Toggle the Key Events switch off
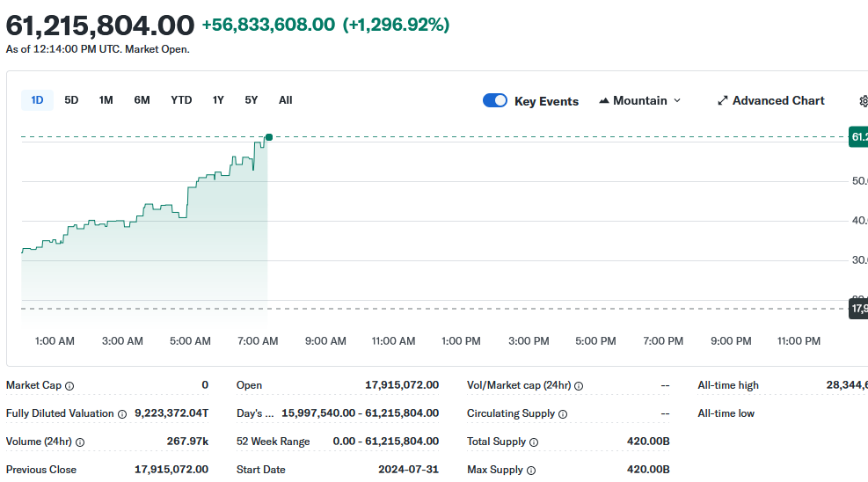 click(x=495, y=101)
